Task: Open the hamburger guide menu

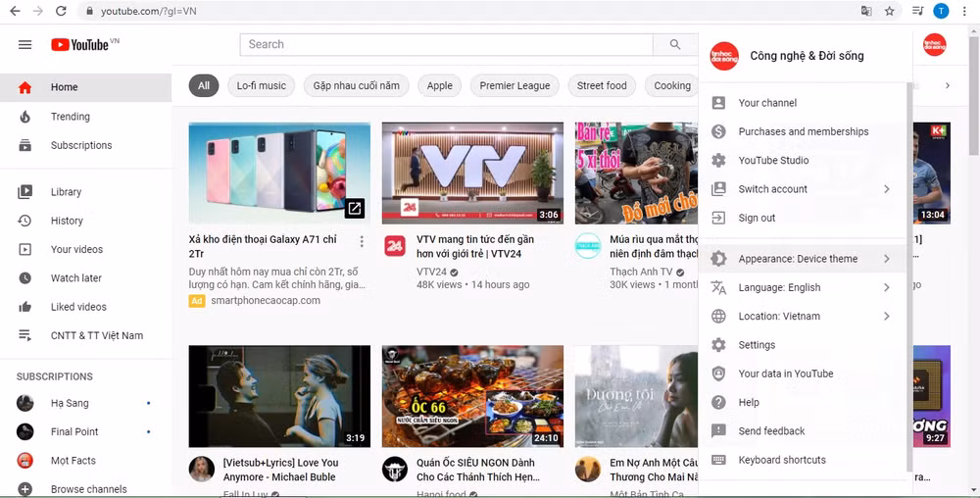Action: 25,44
